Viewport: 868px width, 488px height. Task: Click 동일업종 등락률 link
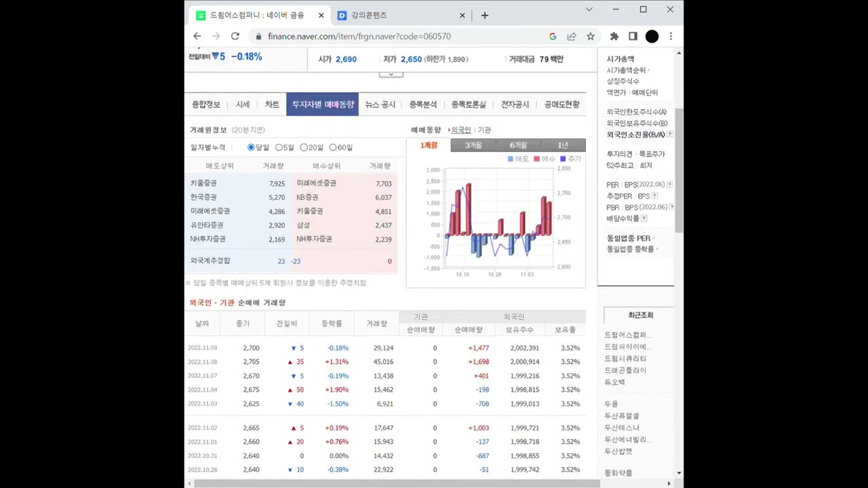click(631, 249)
